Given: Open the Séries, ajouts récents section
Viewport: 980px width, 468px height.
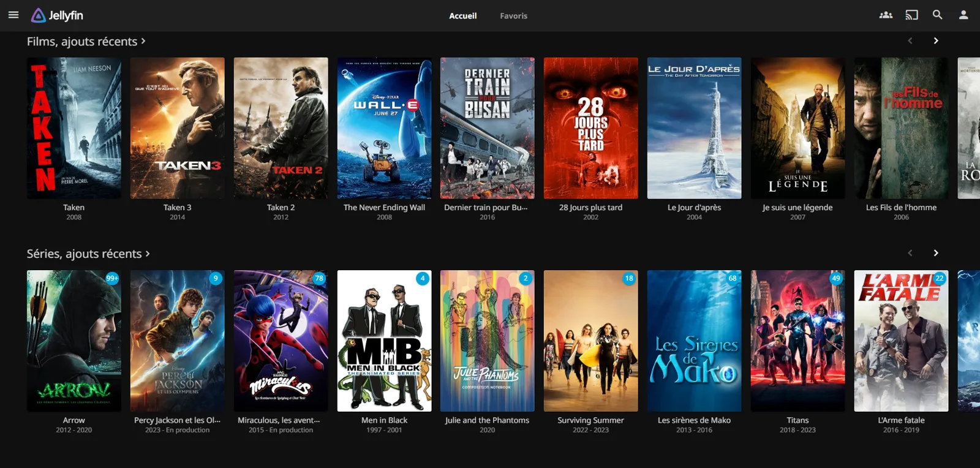Looking at the screenshot, I should (x=88, y=254).
